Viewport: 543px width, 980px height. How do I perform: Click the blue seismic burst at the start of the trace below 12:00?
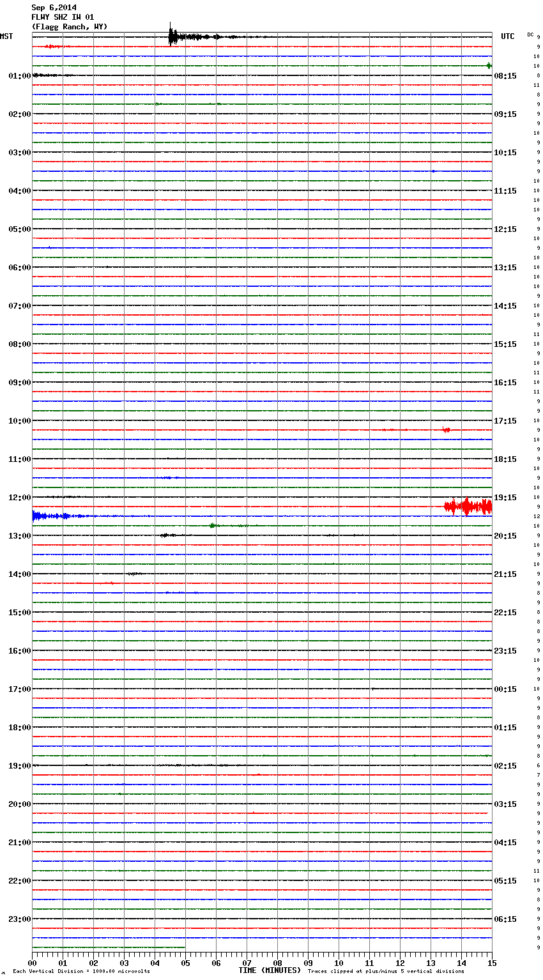click(45, 516)
